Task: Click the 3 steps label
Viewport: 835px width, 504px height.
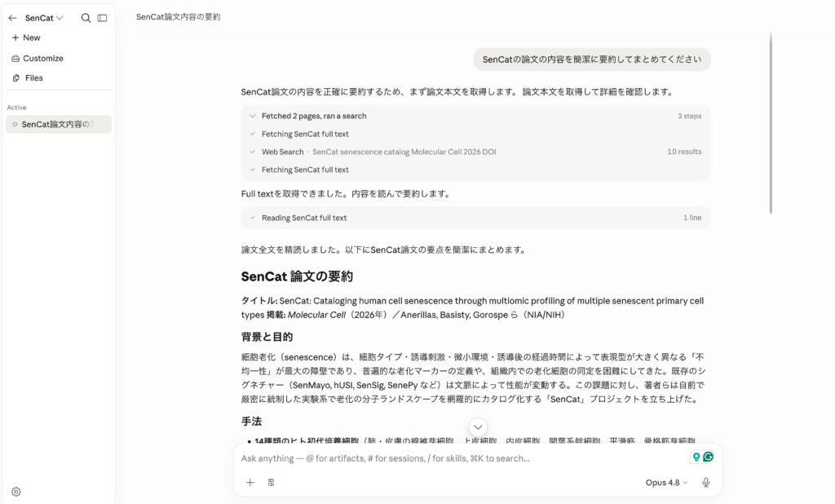Action: click(x=690, y=116)
